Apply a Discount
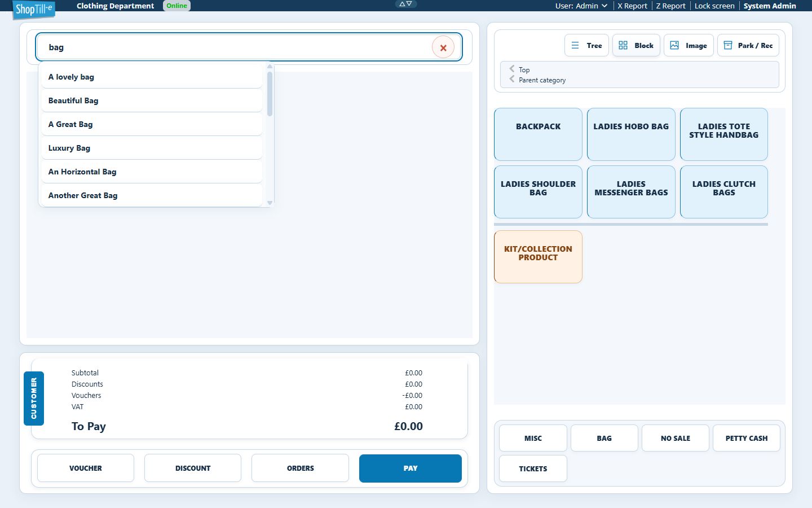Image resolution: width=812 pixels, height=508 pixels. tap(193, 468)
